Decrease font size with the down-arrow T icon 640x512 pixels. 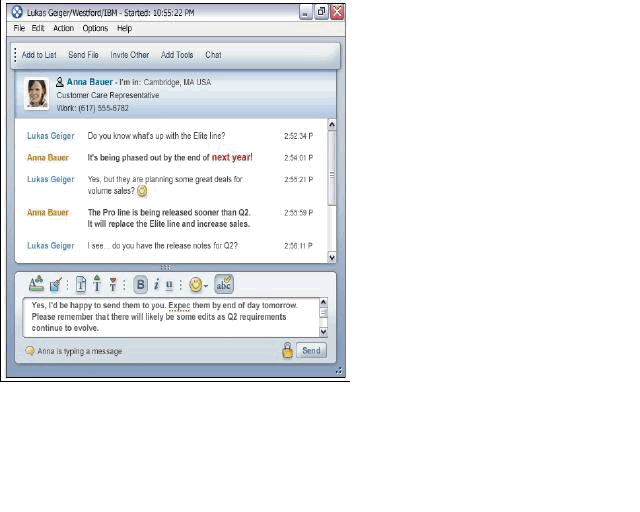click(x=113, y=285)
